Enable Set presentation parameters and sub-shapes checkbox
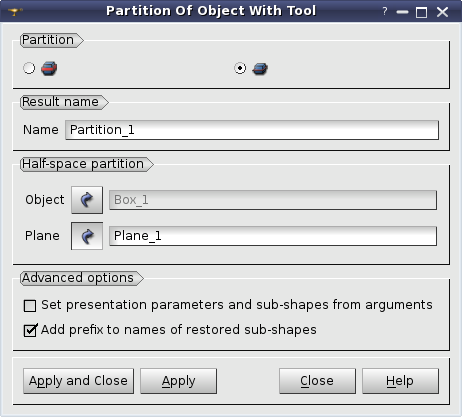The image size is (462, 417). (x=30, y=306)
